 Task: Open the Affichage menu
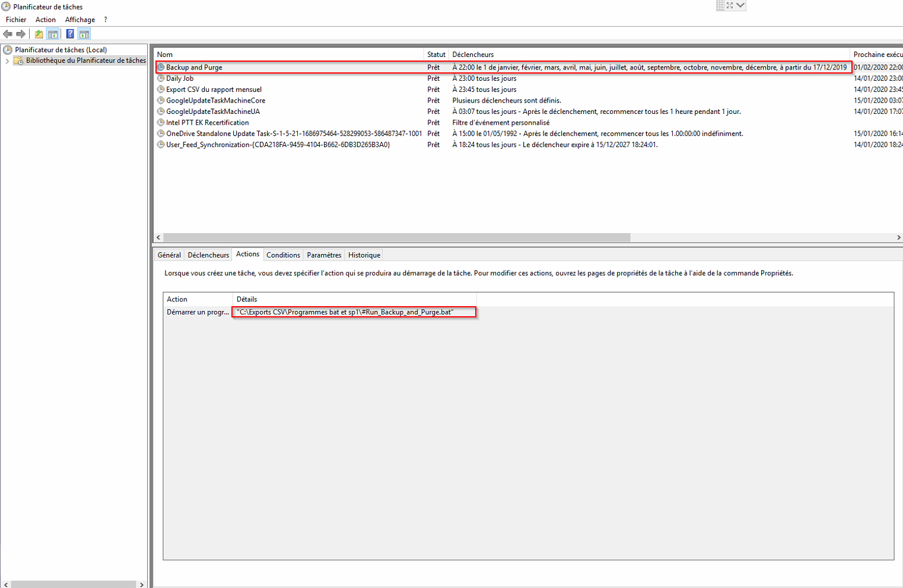click(80, 20)
